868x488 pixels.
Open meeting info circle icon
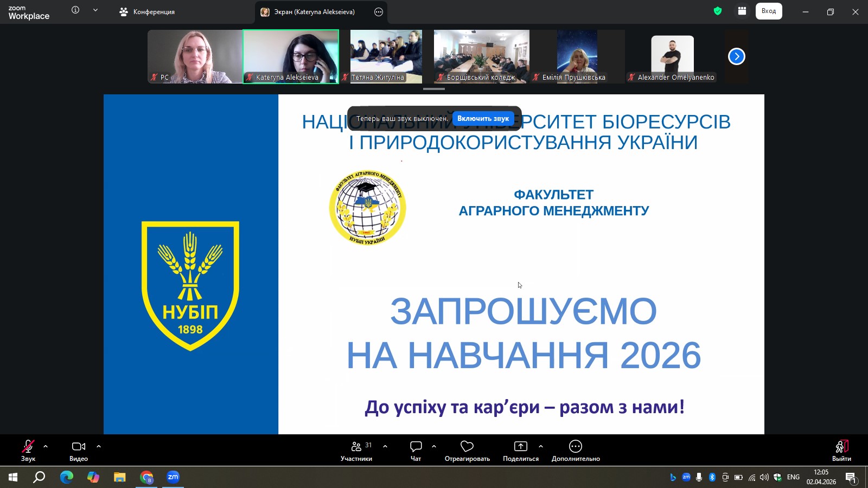click(75, 10)
